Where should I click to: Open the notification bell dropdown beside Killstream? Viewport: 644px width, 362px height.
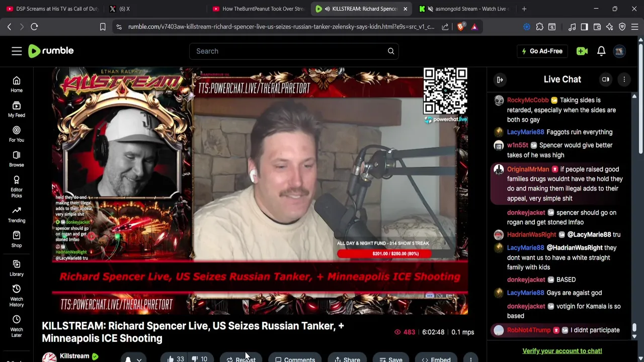(133, 359)
